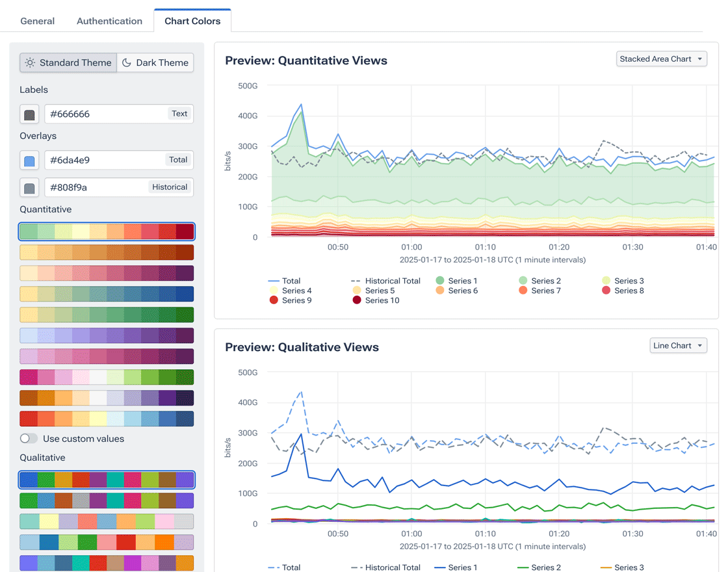728x572 pixels.
Task: Toggle Series 10 dark red legend marker
Action: tap(357, 300)
